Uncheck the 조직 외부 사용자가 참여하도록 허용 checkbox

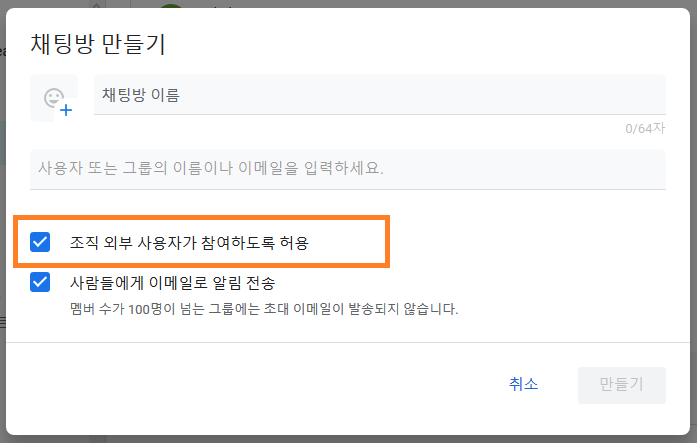pyautogui.click(x=40, y=242)
